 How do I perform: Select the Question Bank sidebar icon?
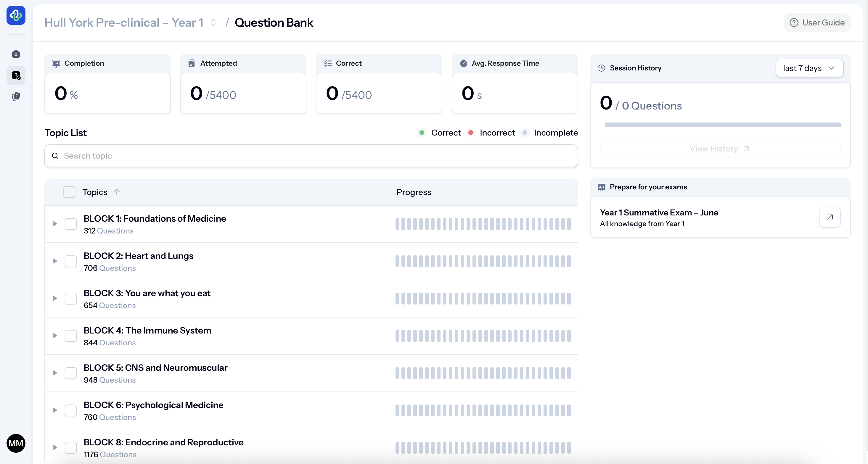(x=16, y=75)
